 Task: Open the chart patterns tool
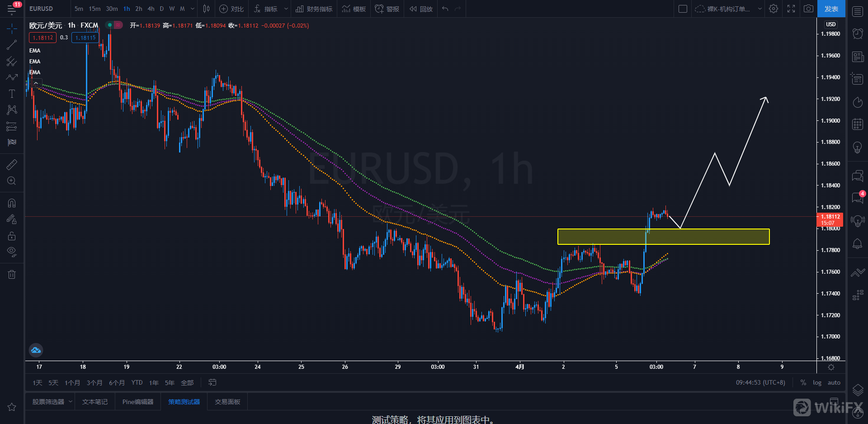click(x=12, y=110)
